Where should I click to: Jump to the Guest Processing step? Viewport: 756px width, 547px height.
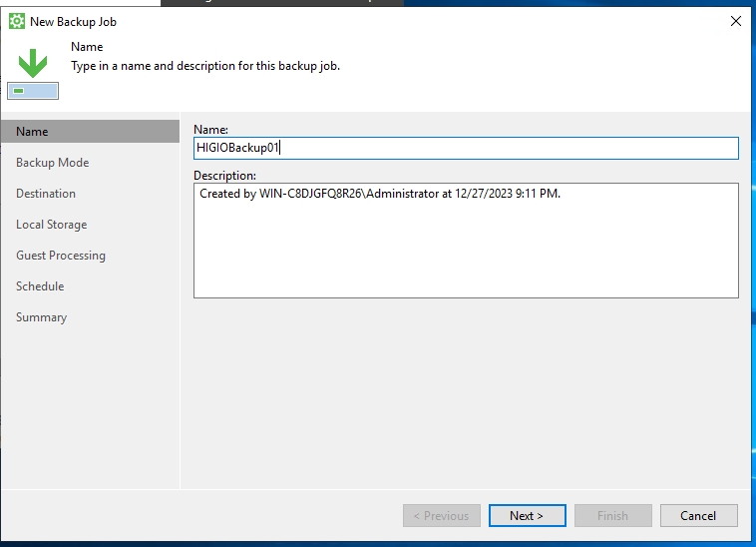point(60,256)
